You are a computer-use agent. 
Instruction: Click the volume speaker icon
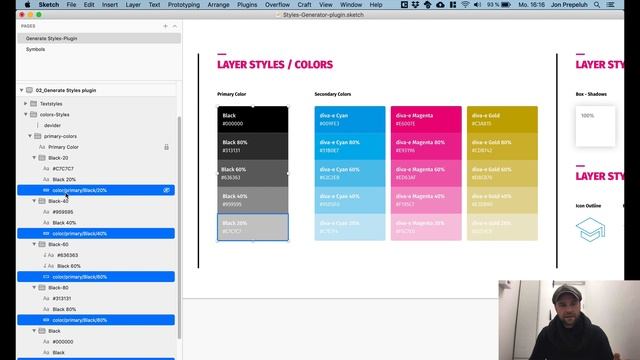point(478,5)
